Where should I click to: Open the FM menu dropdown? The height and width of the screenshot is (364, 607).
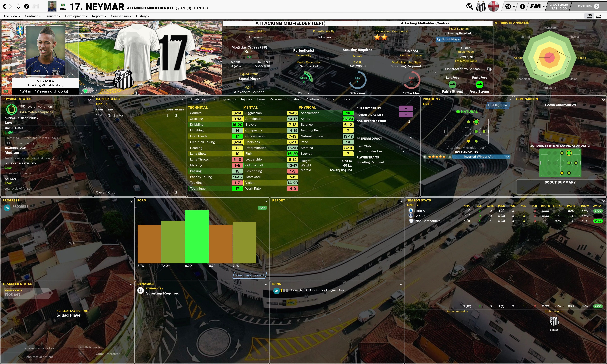pos(537,6)
